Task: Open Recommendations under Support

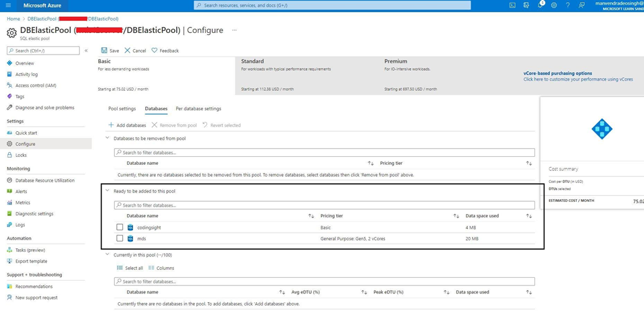Action: point(34,287)
